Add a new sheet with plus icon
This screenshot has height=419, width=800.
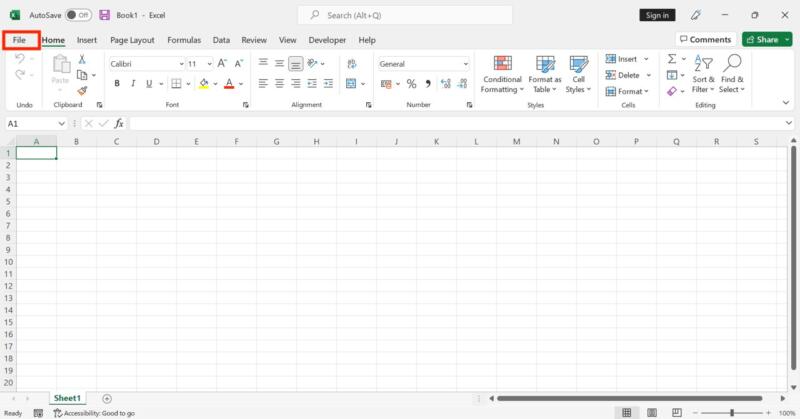(107, 398)
